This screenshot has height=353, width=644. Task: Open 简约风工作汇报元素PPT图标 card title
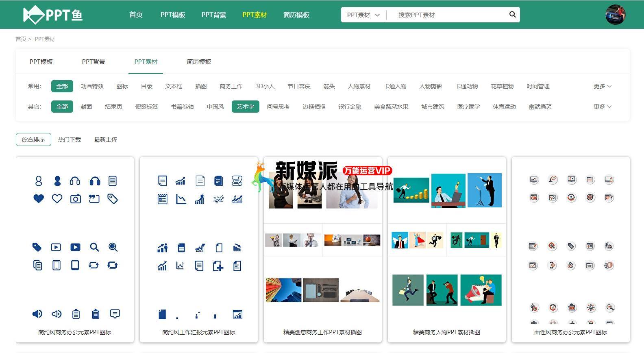pos(198,332)
